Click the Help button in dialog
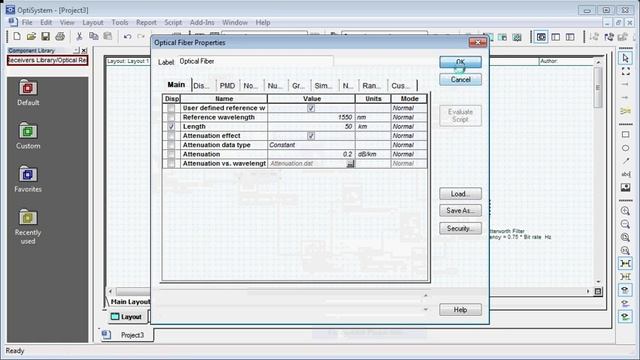The height and width of the screenshot is (360, 640). coord(460,310)
